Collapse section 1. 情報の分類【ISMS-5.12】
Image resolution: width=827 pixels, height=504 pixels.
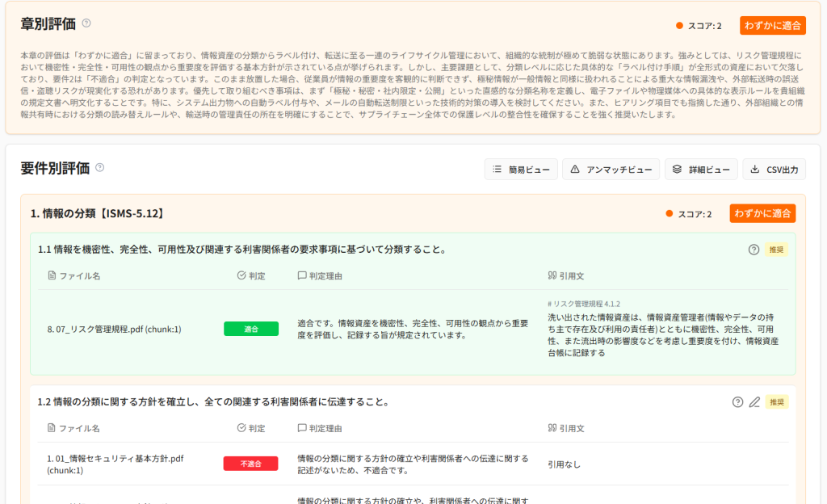tap(98, 214)
